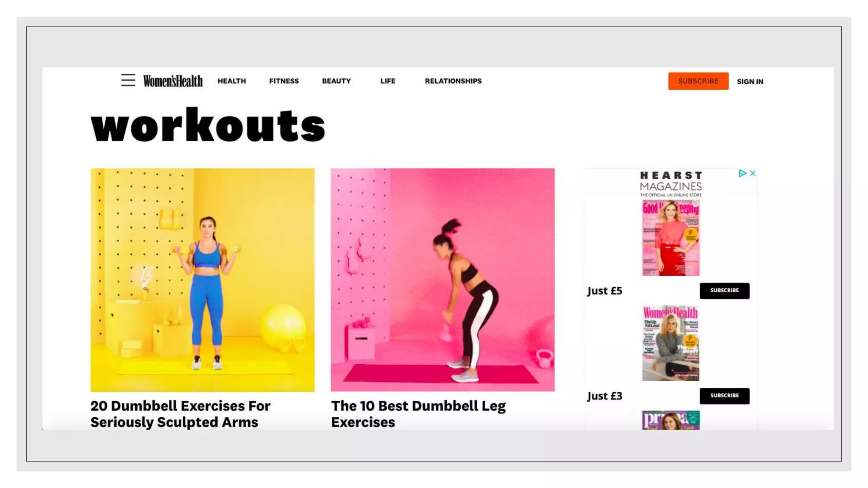Go to the Fitness section
This screenshot has height=488, width=868.
[x=284, y=81]
